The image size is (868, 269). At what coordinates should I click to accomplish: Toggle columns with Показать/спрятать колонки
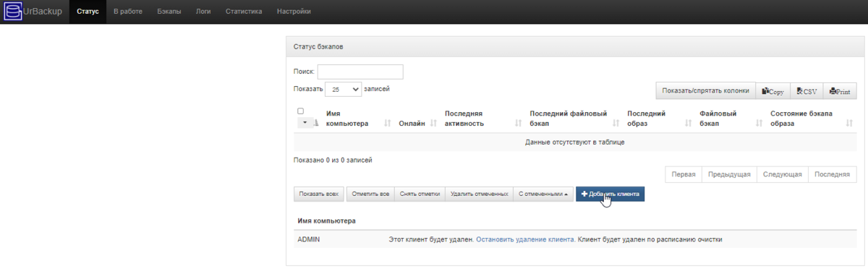click(x=705, y=91)
